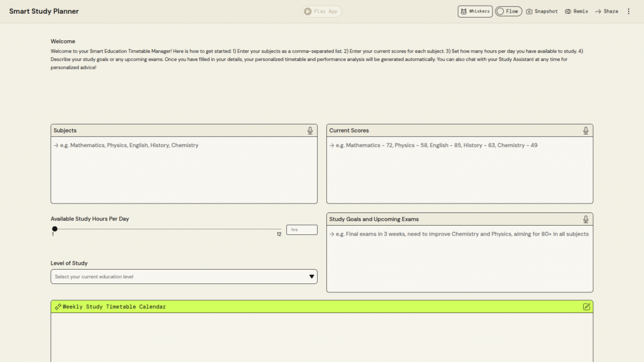The height and width of the screenshot is (362, 644).
Task: Start voice input for Study Goals
Action: tap(586, 219)
